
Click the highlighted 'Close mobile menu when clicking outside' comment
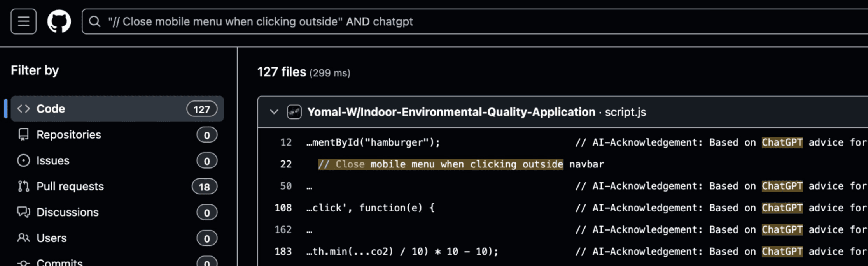click(x=441, y=164)
